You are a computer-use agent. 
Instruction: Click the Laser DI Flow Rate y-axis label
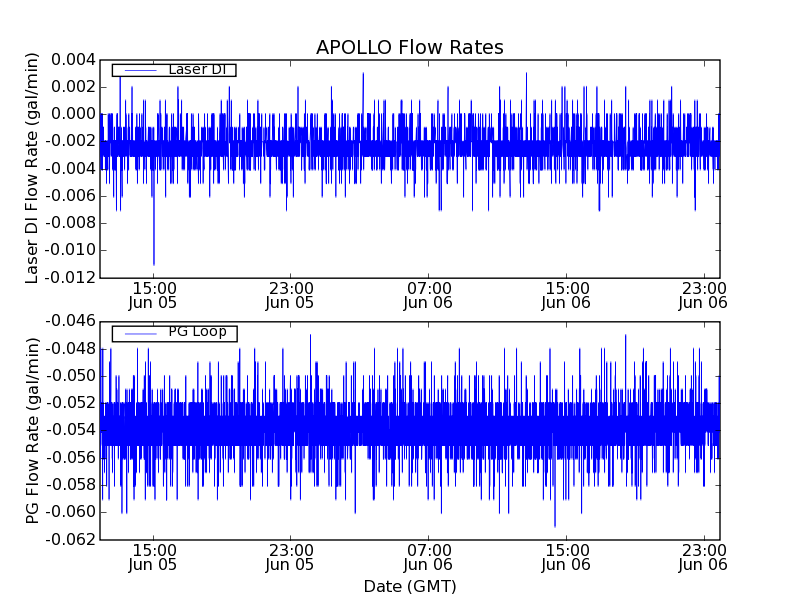tap(33, 167)
